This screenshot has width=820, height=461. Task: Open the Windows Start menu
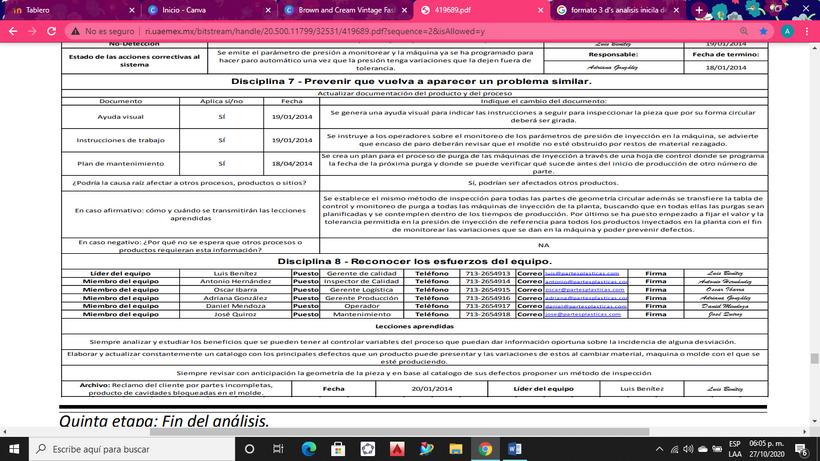click(x=14, y=449)
